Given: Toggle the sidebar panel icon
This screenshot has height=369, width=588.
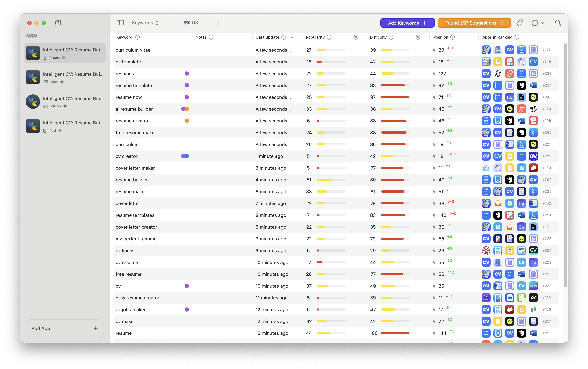Looking at the screenshot, I should pos(120,23).
